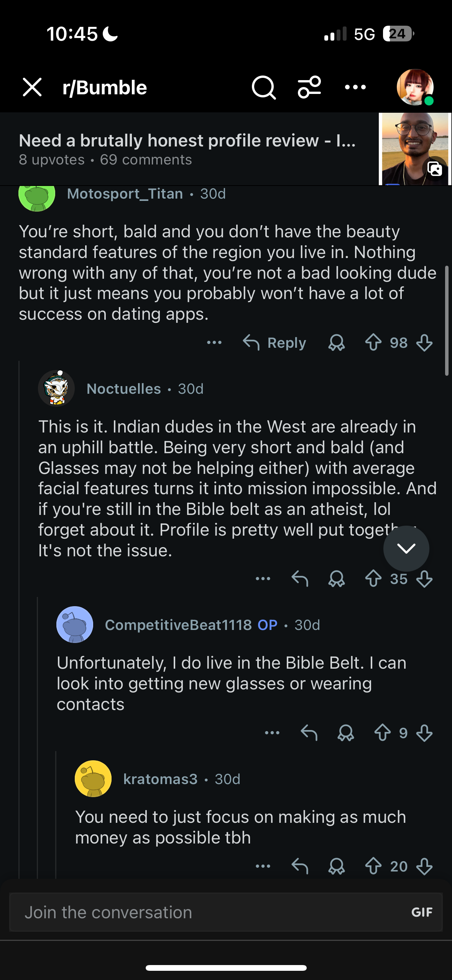
Task: Upvote Motosport_Titan's comment
Action: coord(373,342)
